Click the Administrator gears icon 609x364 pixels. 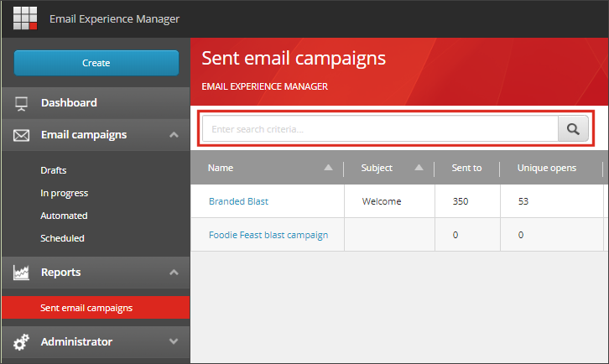tap(21, 342)
